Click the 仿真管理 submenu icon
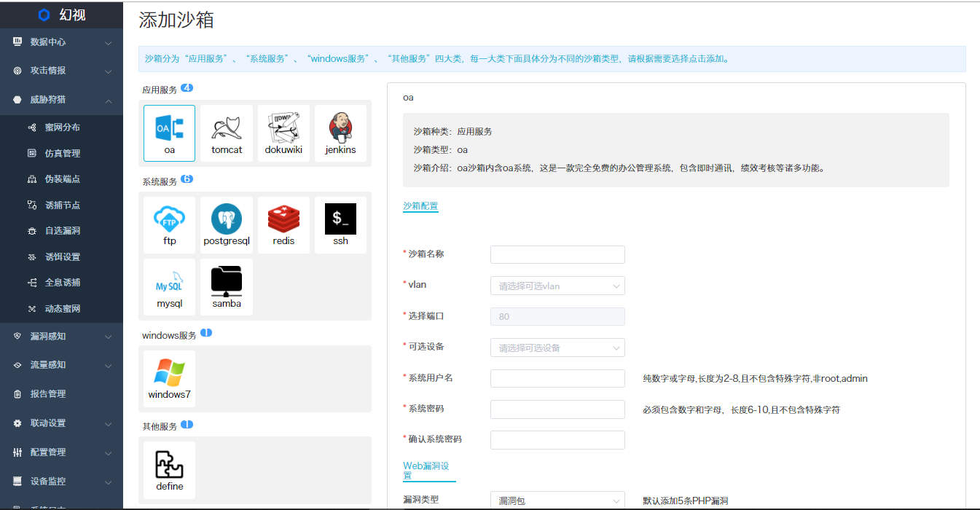The image size is (980, 510). pos(32,153)
